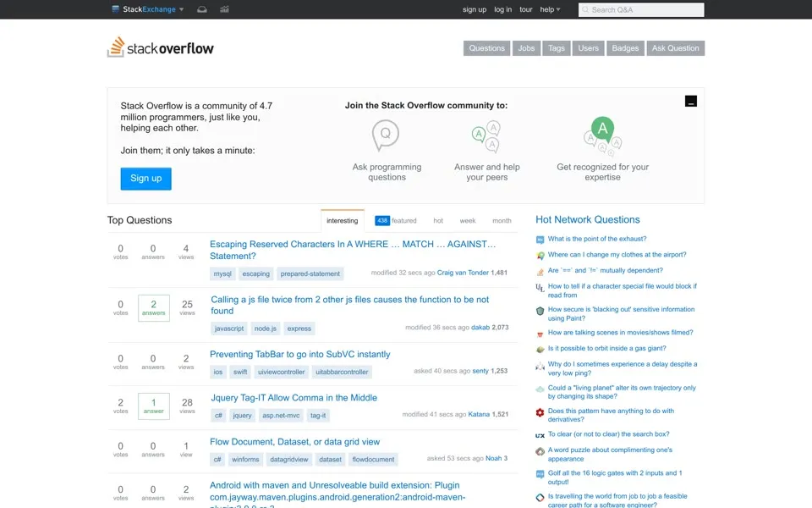812x508 pixels.
Task: Open Flow Document, Dataset question
Action: pos(294,442)
